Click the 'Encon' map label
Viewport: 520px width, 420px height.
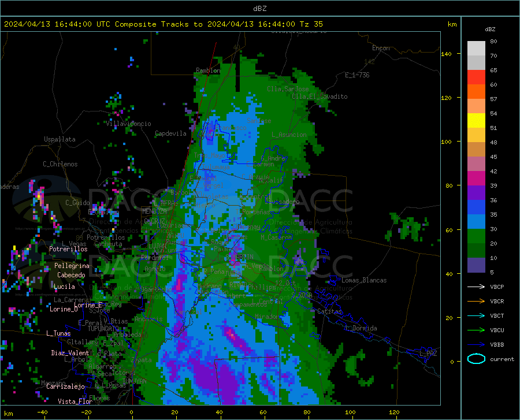(381, 48)
